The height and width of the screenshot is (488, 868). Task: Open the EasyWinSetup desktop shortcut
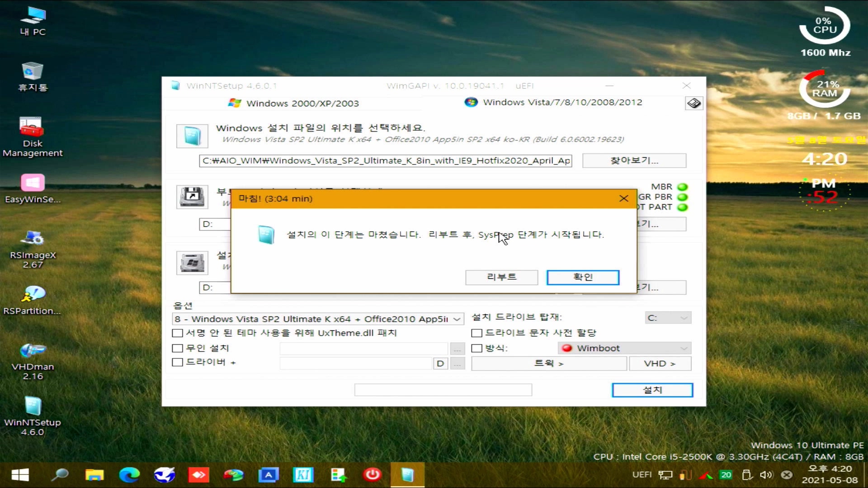[32, 183]
